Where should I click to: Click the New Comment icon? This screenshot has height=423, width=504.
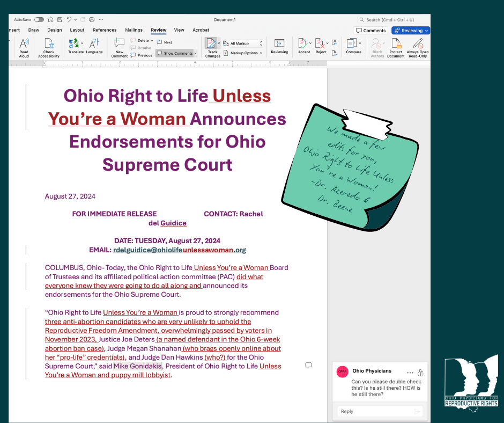point(119,43)
